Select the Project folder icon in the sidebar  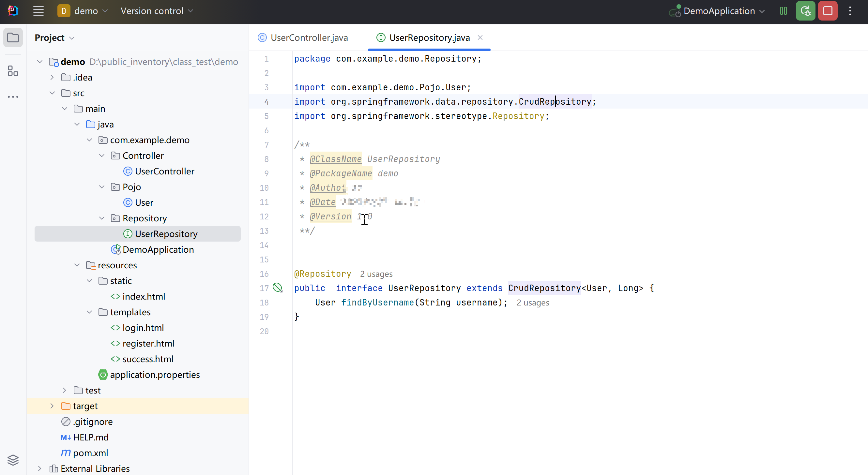[x=13, y=37]
